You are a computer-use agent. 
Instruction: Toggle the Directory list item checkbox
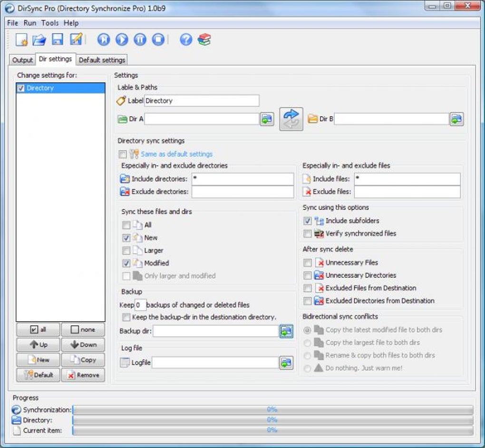click(x=21, y=88)
